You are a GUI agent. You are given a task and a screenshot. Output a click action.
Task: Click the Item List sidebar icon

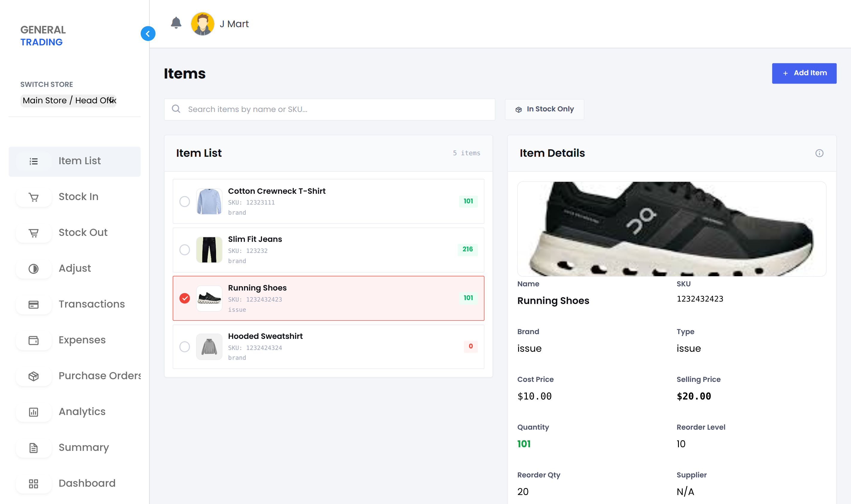33,161
